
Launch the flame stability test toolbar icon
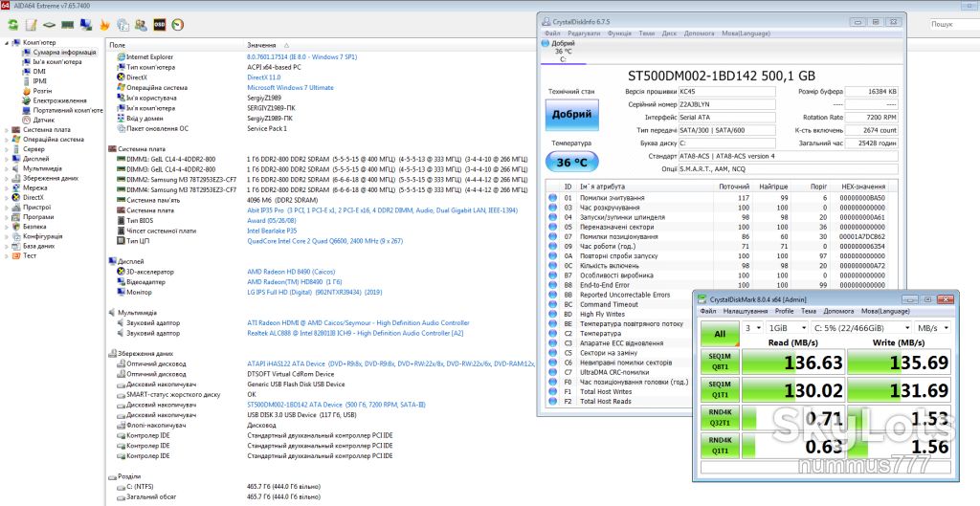[104, 25]
